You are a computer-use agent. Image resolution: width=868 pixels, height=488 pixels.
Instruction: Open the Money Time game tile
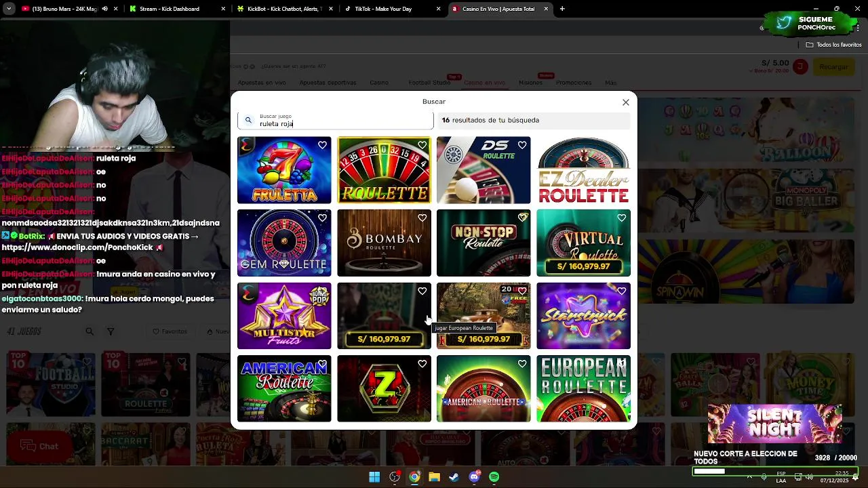(x=810, y=384)
